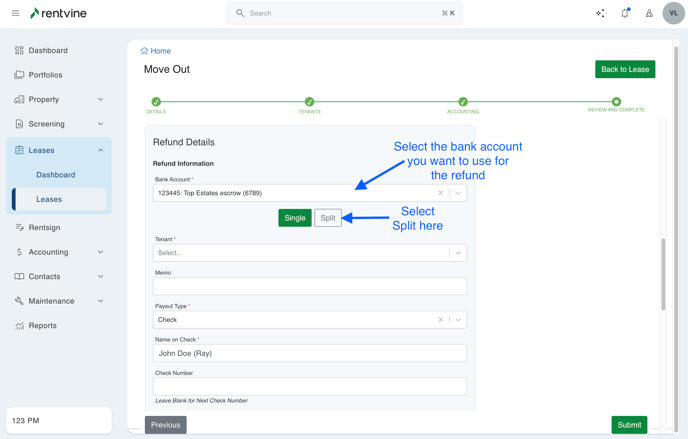The image size is (688, 439).
Task: Open the notifications bell
Action: click(625, 13)
